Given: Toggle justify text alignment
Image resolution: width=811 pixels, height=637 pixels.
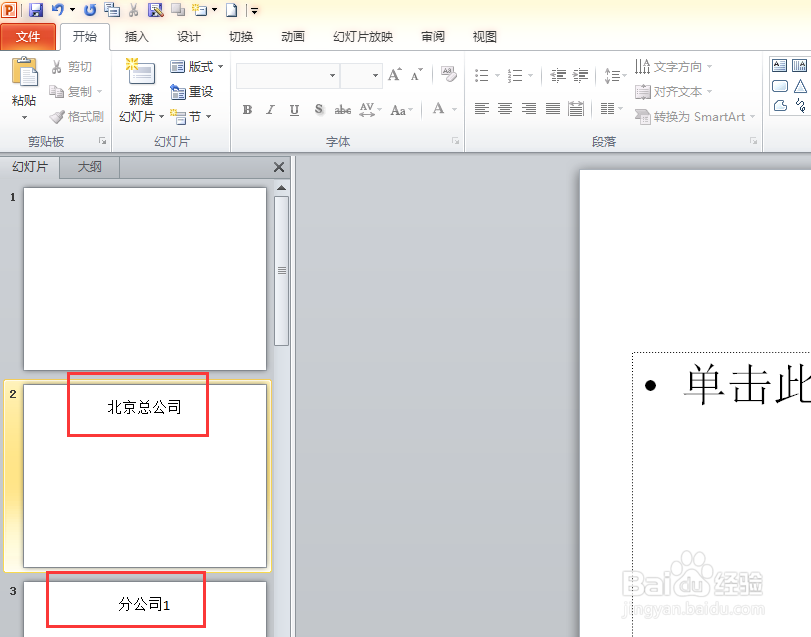Looking at the screenshot, I should coord(552,109).
